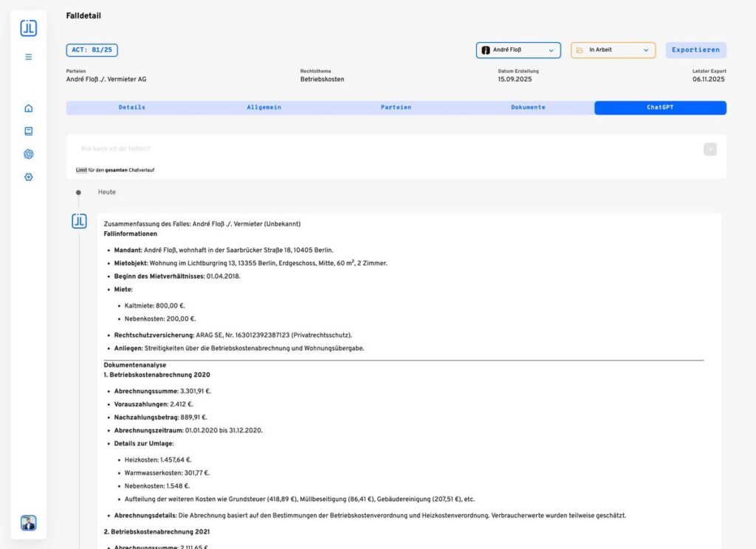Select the Dokumente tab
The image size is (756, 549).
coord(528,108)
